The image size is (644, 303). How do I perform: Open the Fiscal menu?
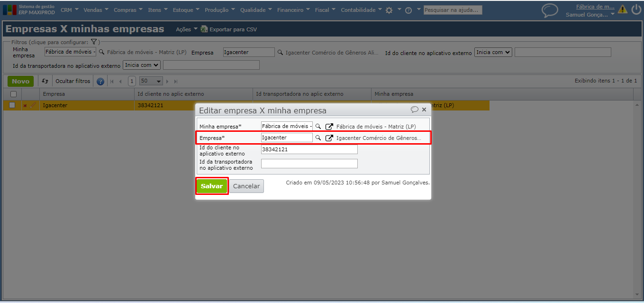[x=325, y=10]
